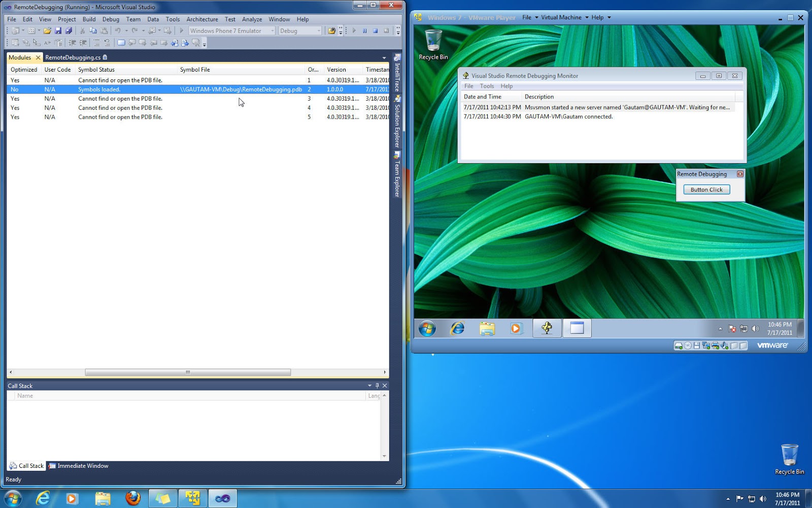812x508 pixels.
Task: Click the Button Click button in Remote Debugging window
Action: (706, 189)
